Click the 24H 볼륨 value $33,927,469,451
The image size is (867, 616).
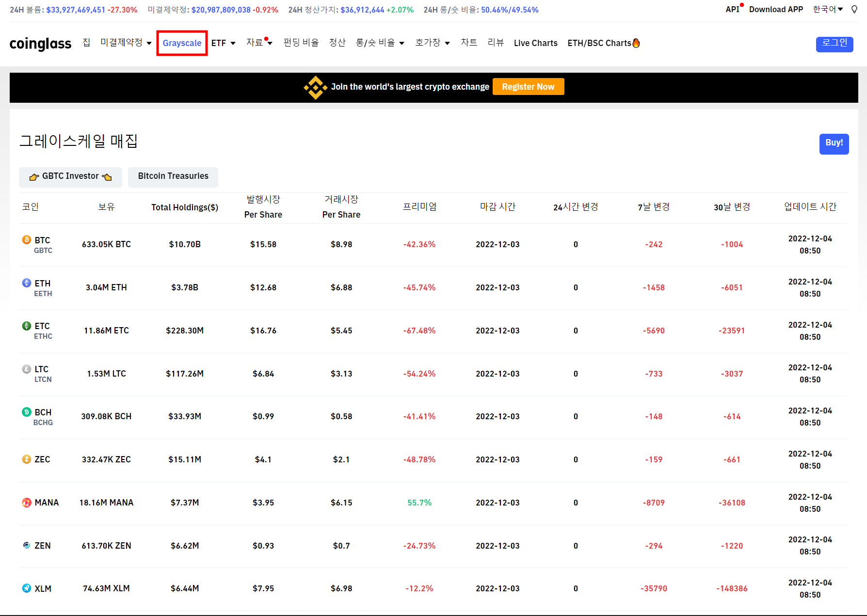[x=76, y=10]
